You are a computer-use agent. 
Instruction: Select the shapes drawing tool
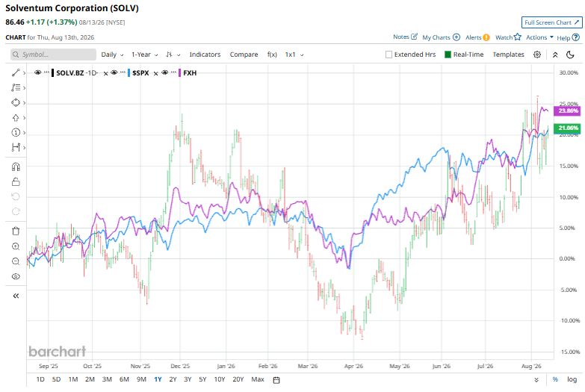coord(16,102)
